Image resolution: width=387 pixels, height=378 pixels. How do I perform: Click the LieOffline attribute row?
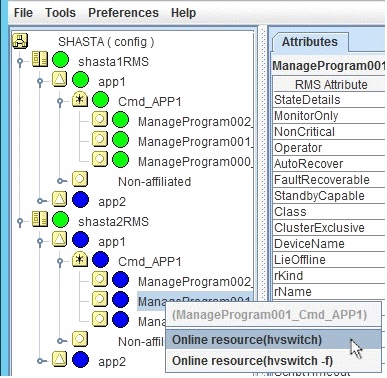[329, 260]
